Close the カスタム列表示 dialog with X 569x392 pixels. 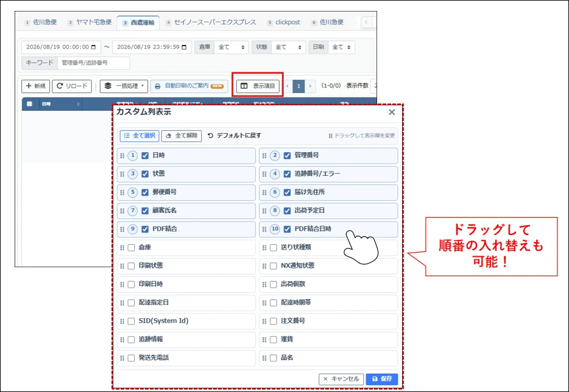tap(392, 113)
